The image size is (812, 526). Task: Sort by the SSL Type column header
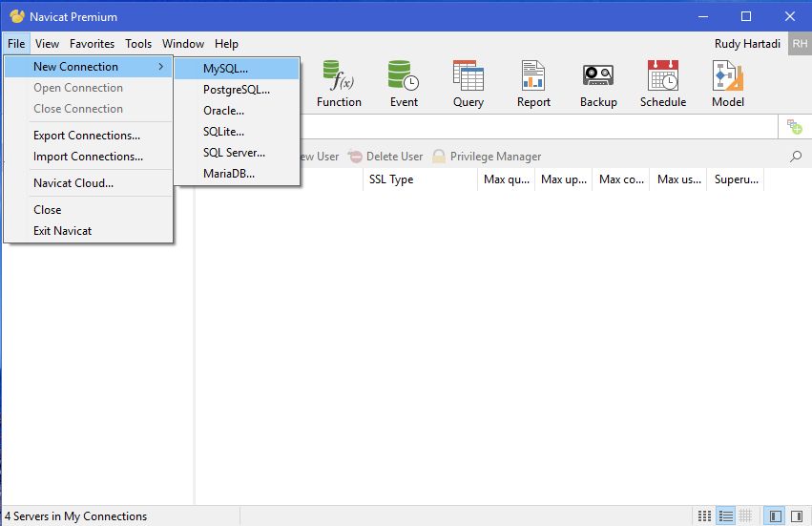pos(420,179)
